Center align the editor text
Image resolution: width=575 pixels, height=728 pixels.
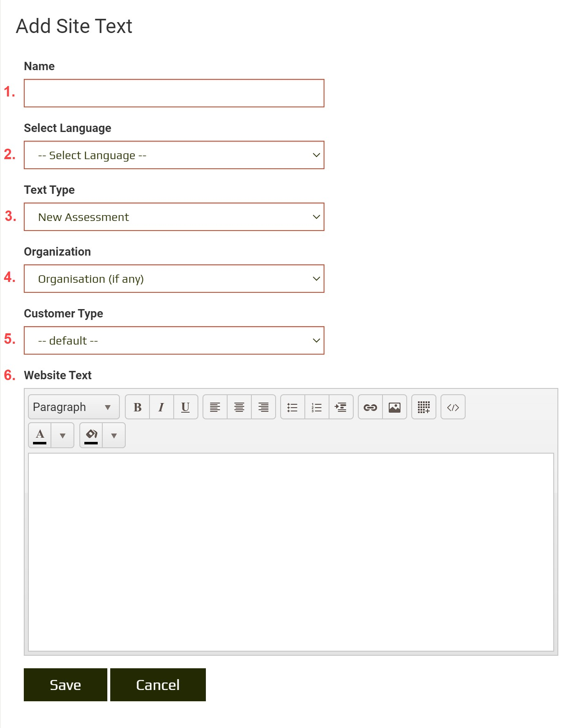pos(239,407)
